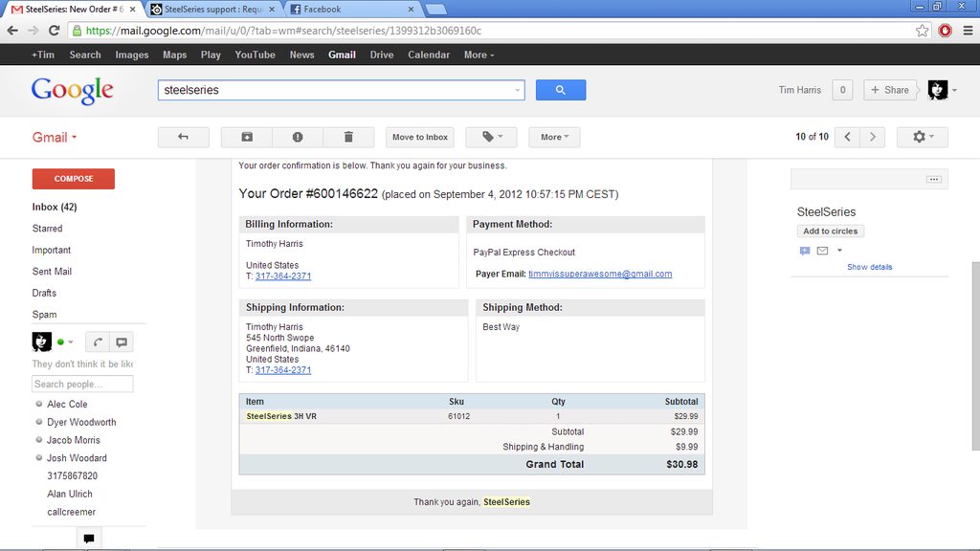Click the red COMPOSE button

click(73, 179)
